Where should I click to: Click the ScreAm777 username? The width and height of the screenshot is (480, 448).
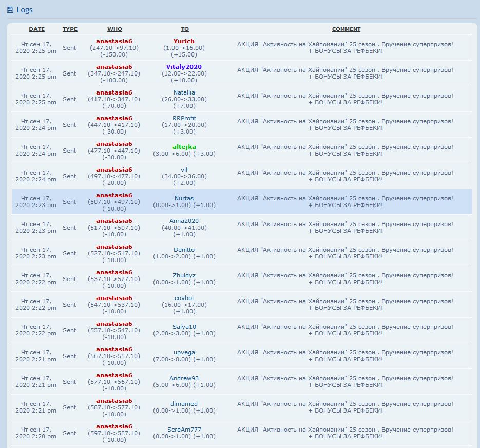coord(184,430)
